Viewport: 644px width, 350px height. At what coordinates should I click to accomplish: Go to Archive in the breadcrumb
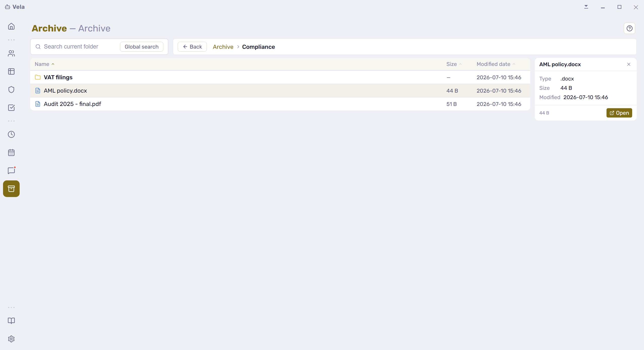(223, 47)
